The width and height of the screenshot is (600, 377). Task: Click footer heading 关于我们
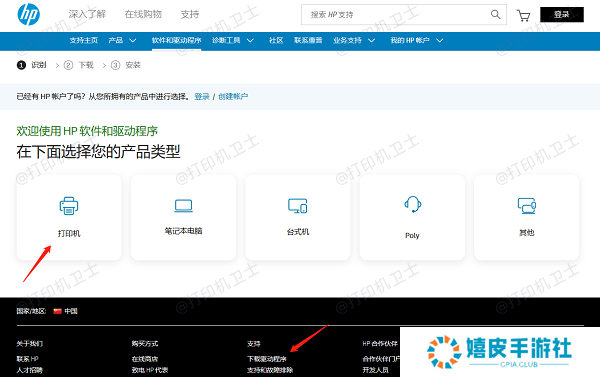point(29,344)
